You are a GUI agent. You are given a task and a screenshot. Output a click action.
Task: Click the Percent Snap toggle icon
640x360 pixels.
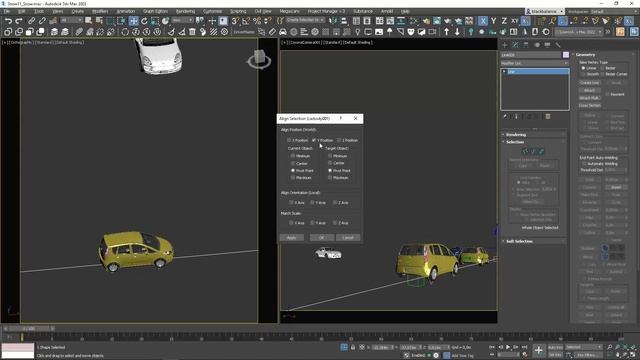[x=257, y=21]
